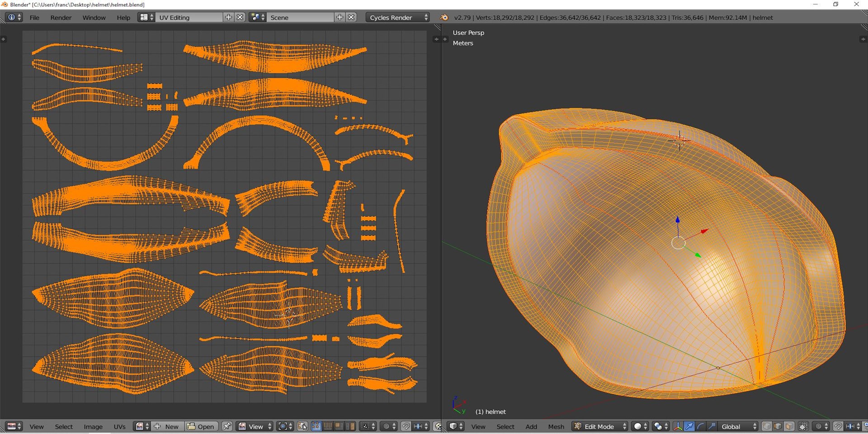Image resolution: width=868 pixels, height=434 pixels.
Task: Click the Scene name field
Action: 300,17
